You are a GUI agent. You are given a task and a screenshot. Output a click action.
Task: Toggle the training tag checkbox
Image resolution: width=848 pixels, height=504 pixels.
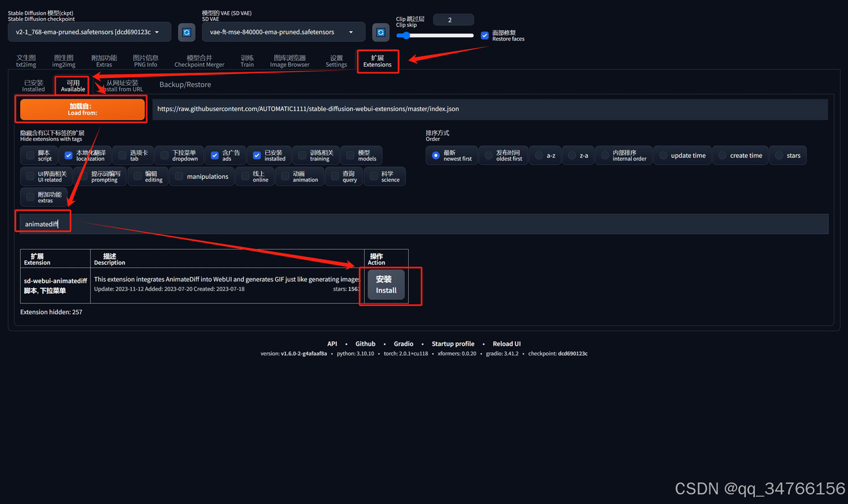[302, 155]
